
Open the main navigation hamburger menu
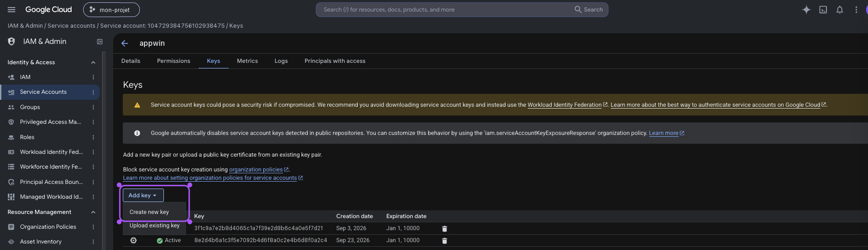coord(12,10)
